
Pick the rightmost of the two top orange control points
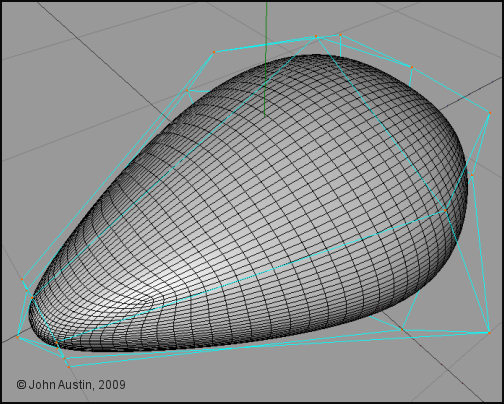pyautogui.click(x=340, y=35)
